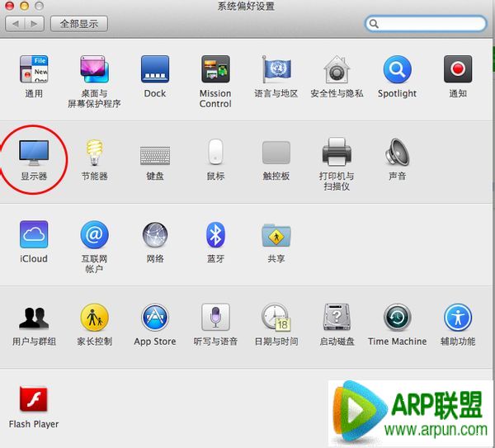Go forward with the right arrow button
The width and height of the screenshot is (495, 448).
(x=34, y=24)
